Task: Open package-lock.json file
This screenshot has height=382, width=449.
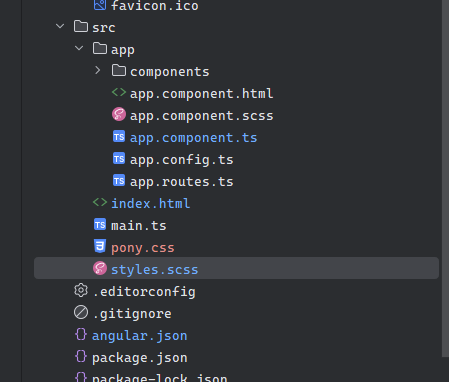Action: 160,378
